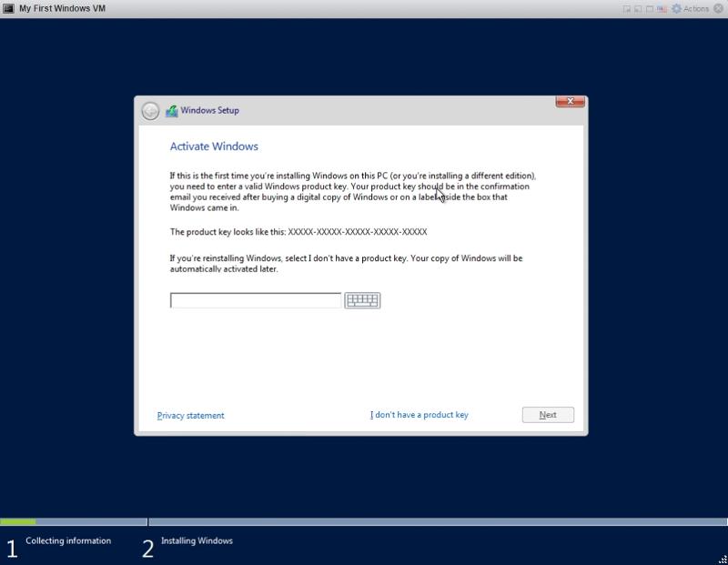Viewport: 728px width, 565px height.
Task: Click the round back arrow in Windows Setup
Action: 150,111
